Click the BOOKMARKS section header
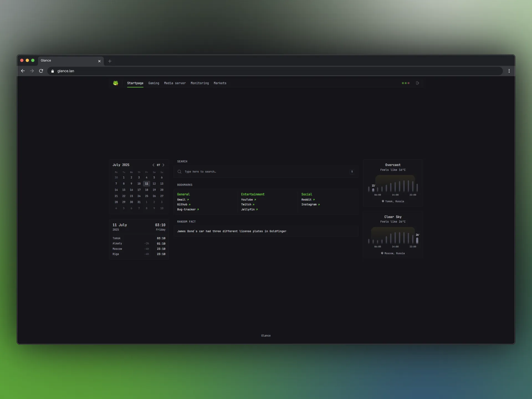This screenshot has height=399, width=532. pos(185,185)
